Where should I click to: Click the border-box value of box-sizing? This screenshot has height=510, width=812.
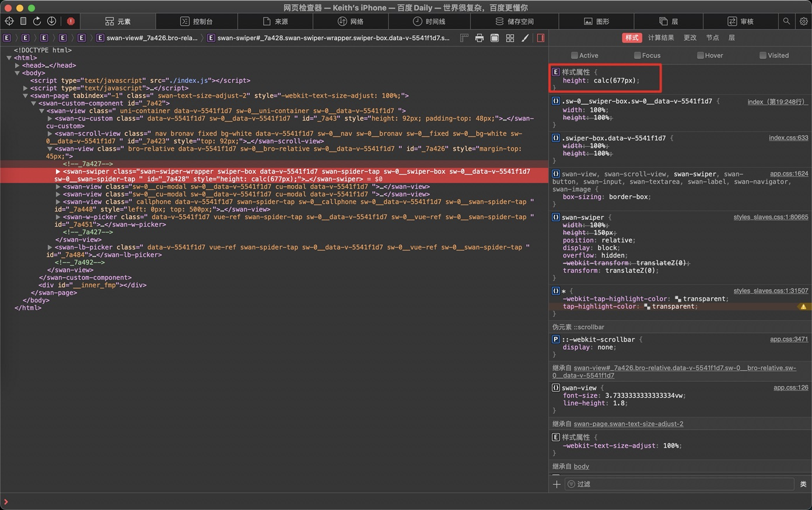(628, 197)
